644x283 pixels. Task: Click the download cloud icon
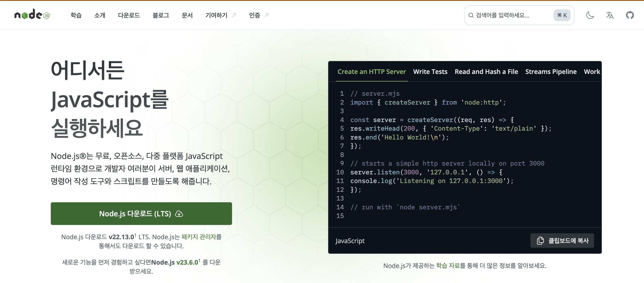179,214
